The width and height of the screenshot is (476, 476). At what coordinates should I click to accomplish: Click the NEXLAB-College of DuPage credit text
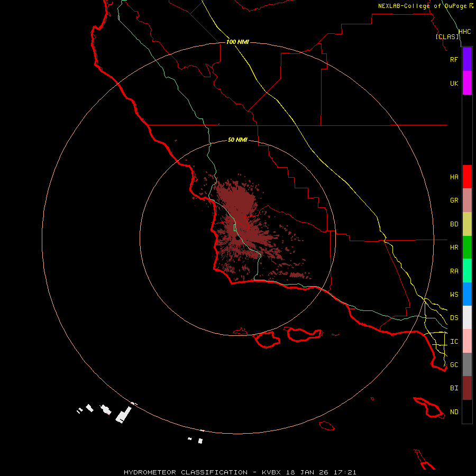422,6
